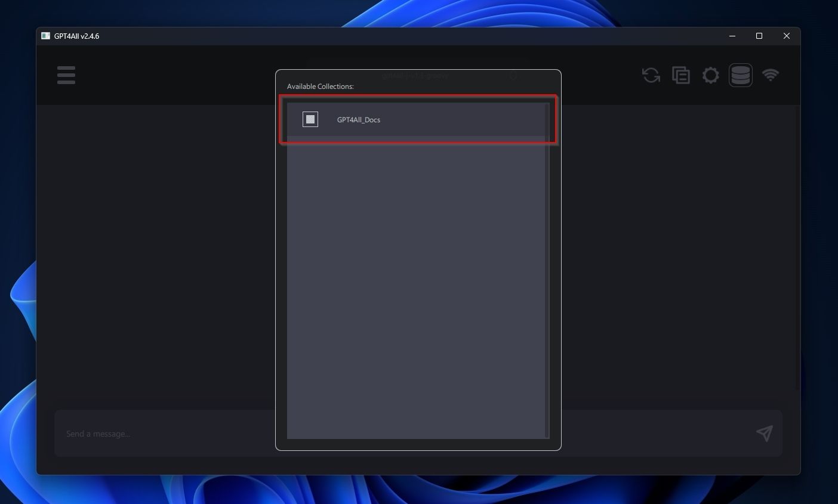The height and width of the screenshot is (504, 838).
Task: Click the empty area of collections list
Action: point(416,286)
